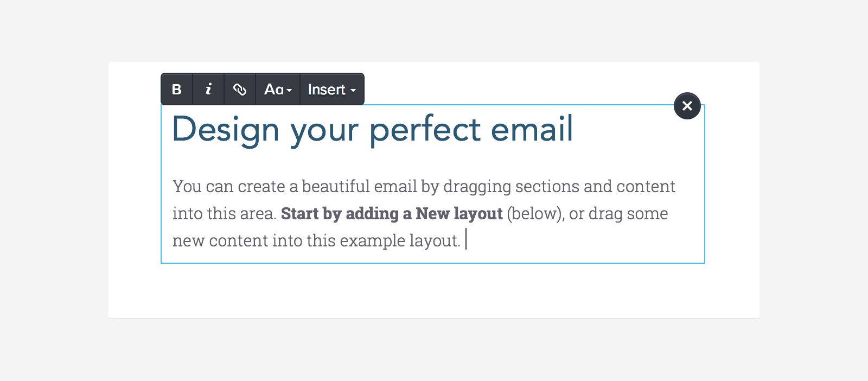Click the bold text 'Start by adding a New layout'
The image size is (868, 381).
coord(392,214)
